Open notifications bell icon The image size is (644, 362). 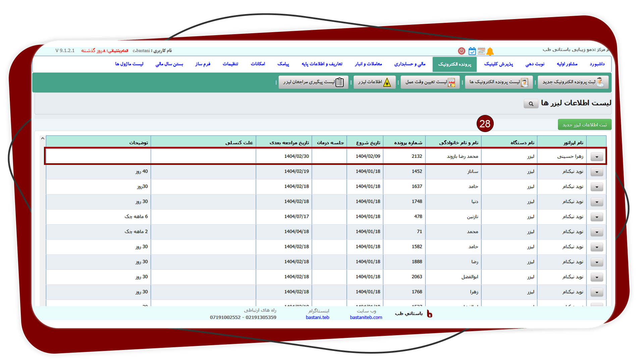pyautogui.click(x=490, y=51)
